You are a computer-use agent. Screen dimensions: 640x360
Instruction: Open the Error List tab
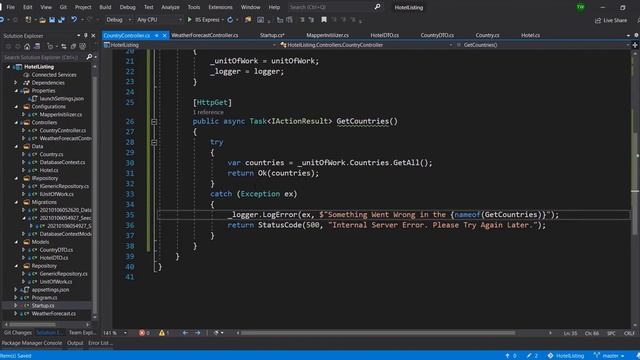click(100, 343)
